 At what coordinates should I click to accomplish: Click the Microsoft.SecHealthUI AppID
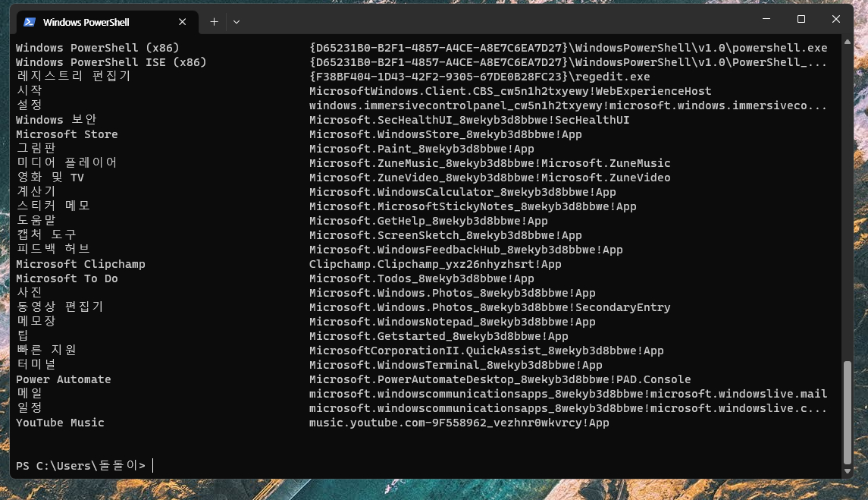[469, 120]
